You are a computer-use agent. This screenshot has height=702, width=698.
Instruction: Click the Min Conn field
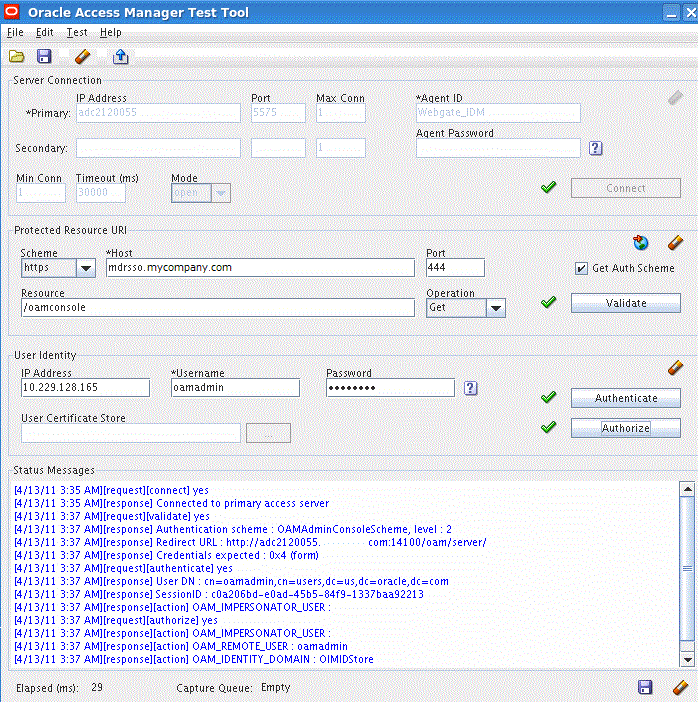coord(41,193)
